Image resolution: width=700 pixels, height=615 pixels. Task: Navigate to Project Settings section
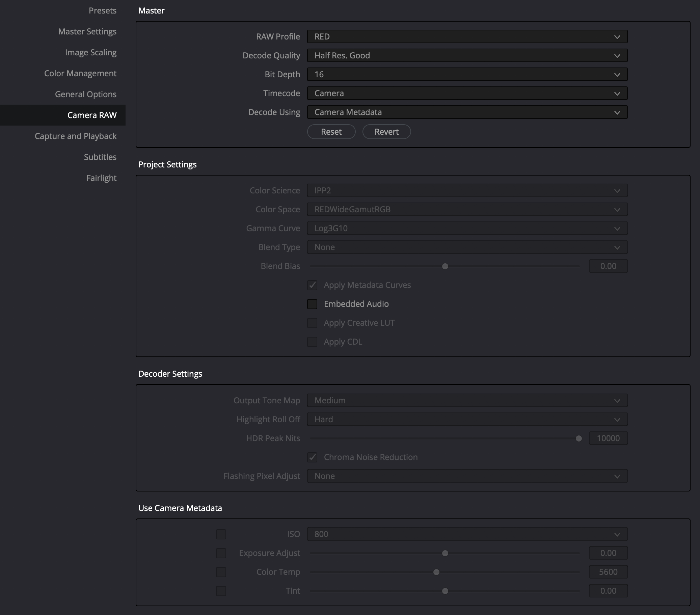click(x=167, y=164)
